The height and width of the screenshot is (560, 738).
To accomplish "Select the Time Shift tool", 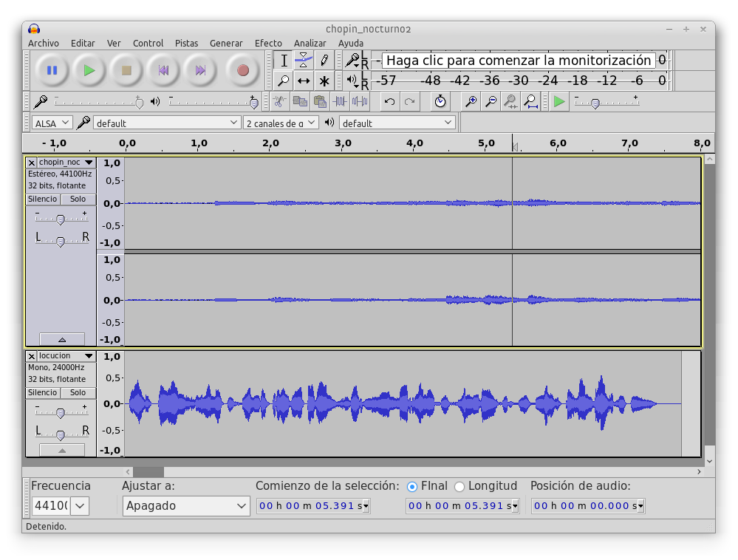I will click(304, 81).
